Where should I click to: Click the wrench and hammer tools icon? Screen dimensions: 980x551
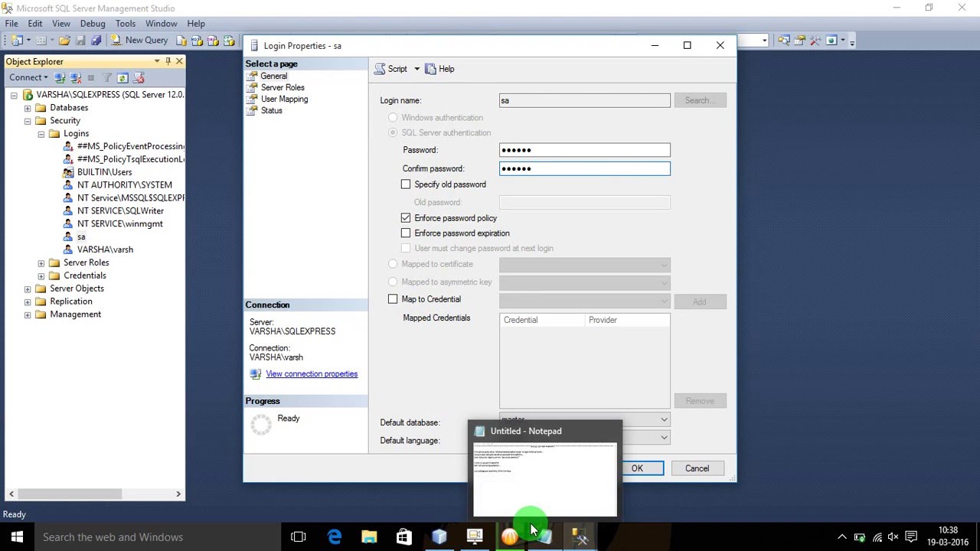(815, 40)
